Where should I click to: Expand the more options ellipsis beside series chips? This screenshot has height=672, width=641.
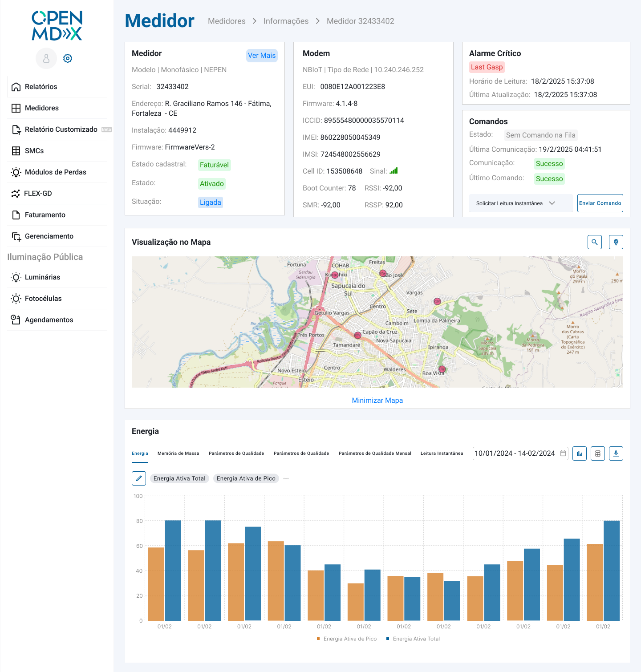click(286, 478)
